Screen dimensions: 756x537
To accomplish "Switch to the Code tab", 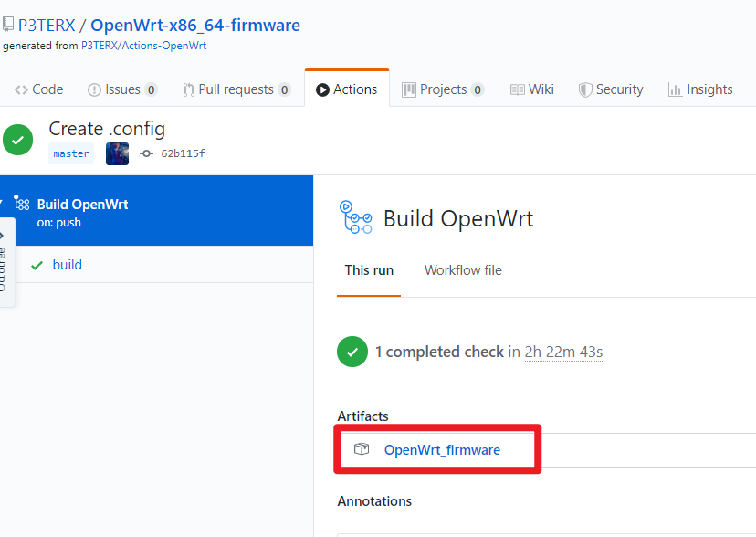I will (x=39, y=89).
